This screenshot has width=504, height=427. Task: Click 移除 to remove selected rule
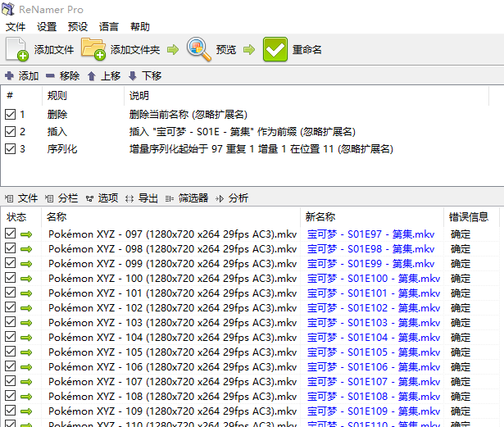[70, 76]
